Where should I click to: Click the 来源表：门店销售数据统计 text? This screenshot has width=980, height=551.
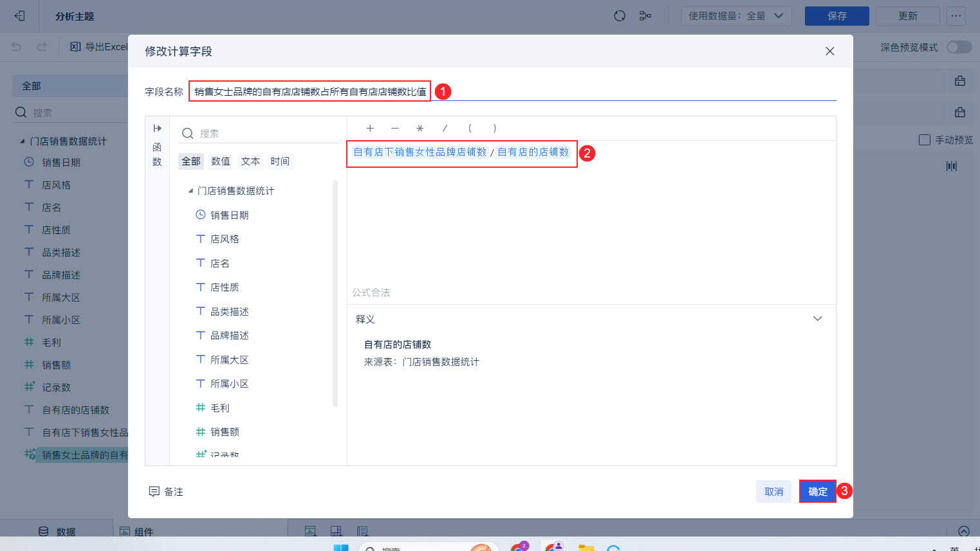click(421, 362)
